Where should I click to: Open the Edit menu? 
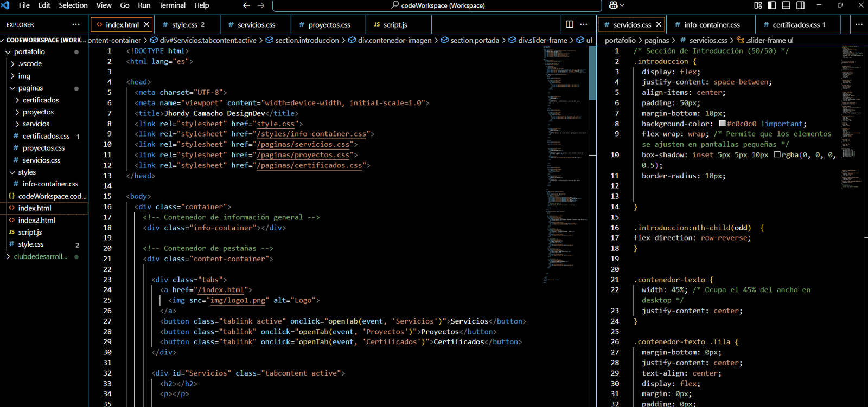(x=44, y=5)
